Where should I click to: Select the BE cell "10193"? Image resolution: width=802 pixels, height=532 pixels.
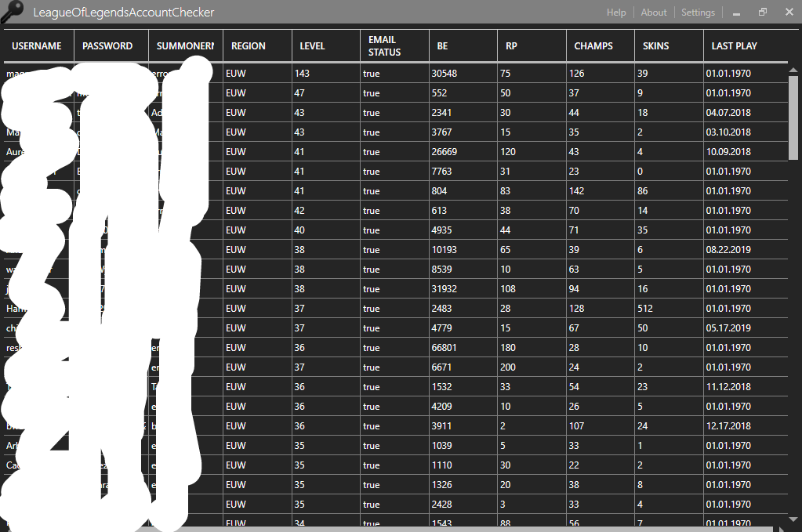pyautogui.click(x=463, y=250)
